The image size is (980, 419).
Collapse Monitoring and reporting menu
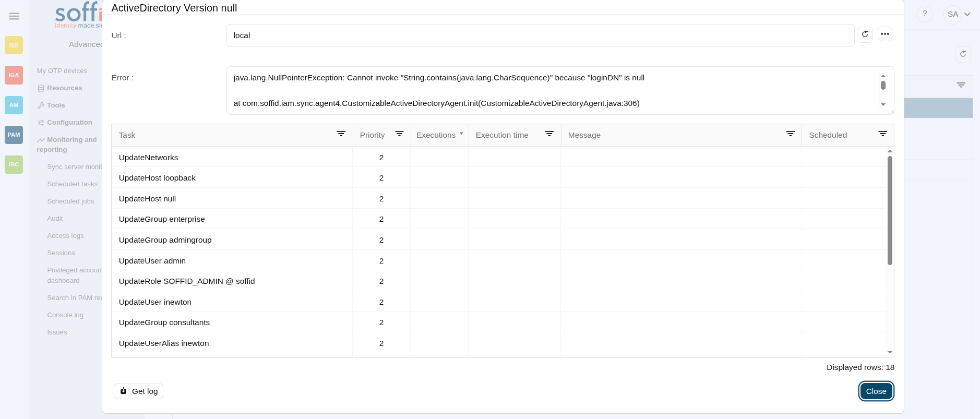tap(67, 145)
